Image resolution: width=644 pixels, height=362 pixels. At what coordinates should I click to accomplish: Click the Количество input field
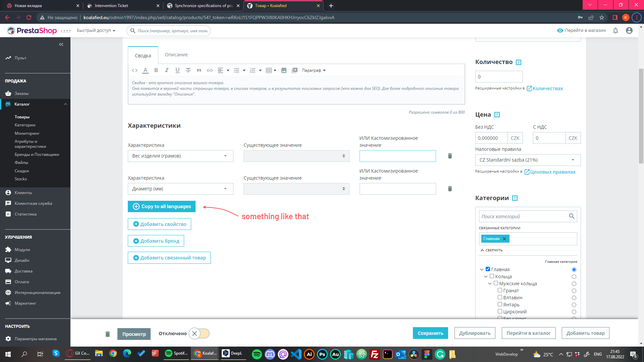click(x=499, y=77)
